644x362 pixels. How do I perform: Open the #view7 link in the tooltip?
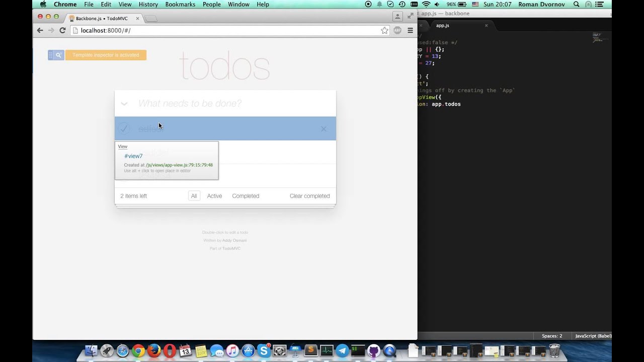click(133, 156)
